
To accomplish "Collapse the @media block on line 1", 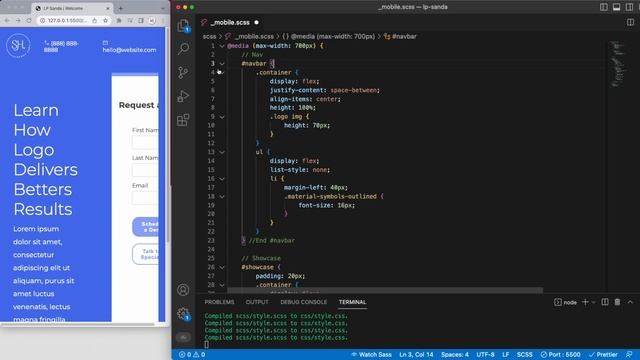I will click(x=222, y=46).
